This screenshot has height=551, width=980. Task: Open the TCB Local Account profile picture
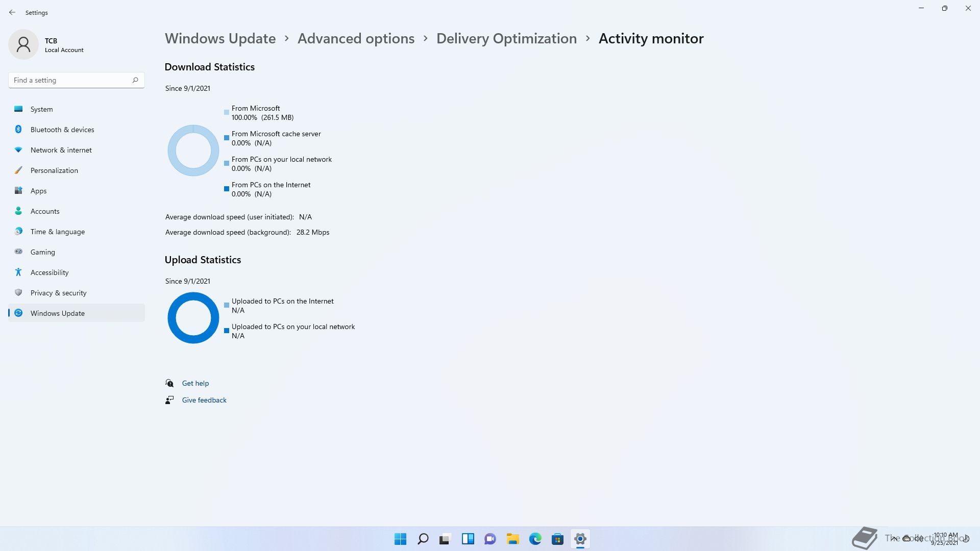(x=23, y=44)
